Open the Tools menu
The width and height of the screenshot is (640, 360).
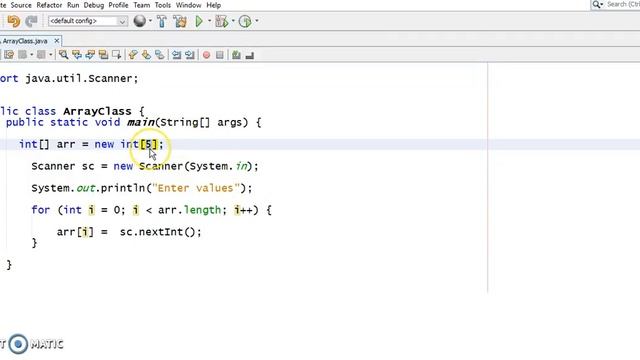tap(163, 5)
